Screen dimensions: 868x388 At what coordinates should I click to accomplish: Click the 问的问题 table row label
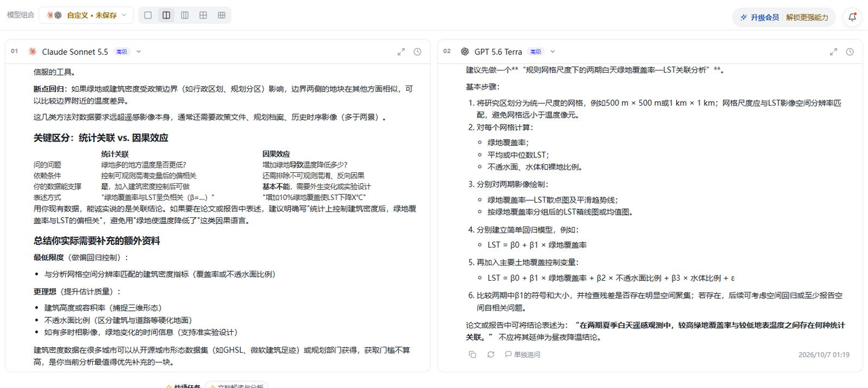click(47, 165)
